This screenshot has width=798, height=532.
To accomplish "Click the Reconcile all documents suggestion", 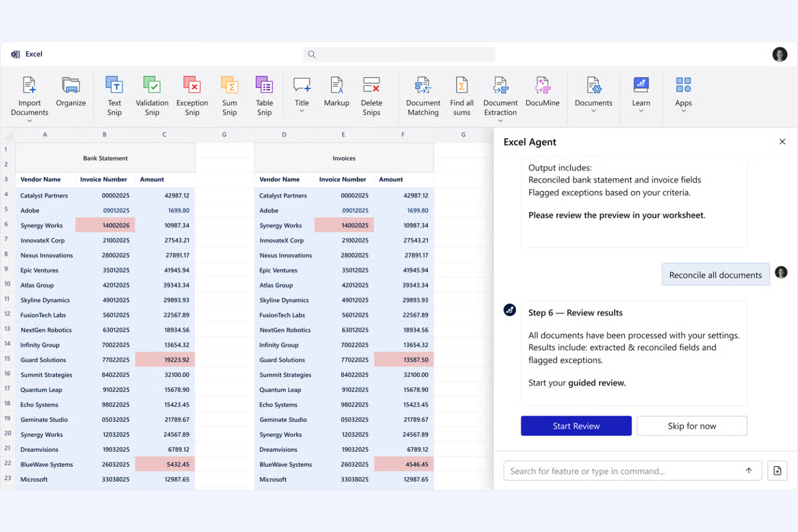I will pyautogui.click(x=715, y=274).
